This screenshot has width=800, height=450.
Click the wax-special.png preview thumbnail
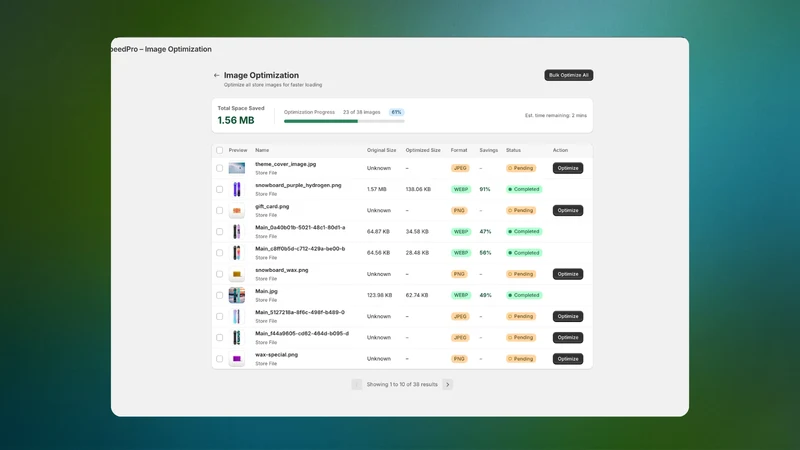pos(237,359)
